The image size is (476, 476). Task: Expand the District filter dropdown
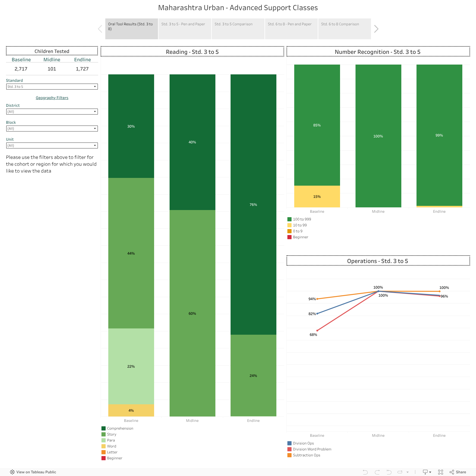pyautogui.click(x=52, y=112)
